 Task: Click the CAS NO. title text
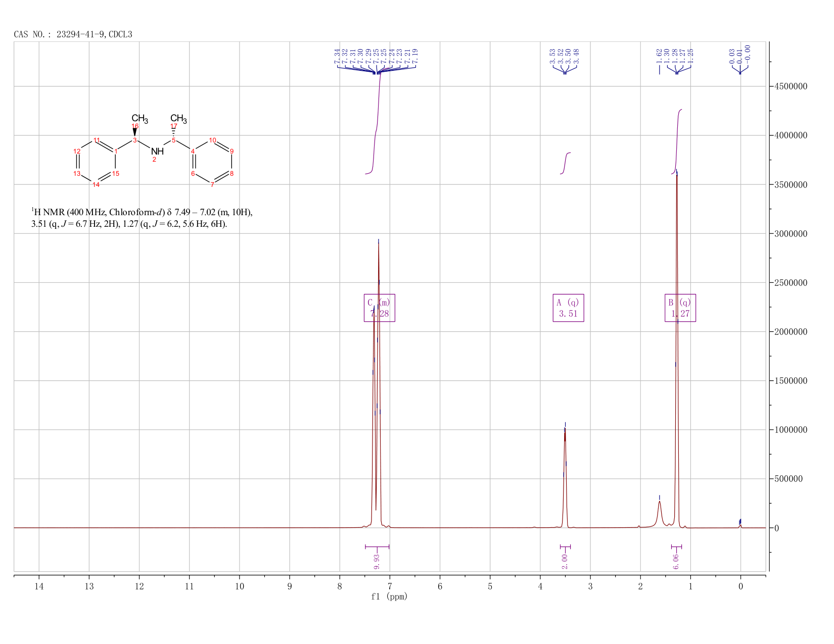tap(73, 34)
